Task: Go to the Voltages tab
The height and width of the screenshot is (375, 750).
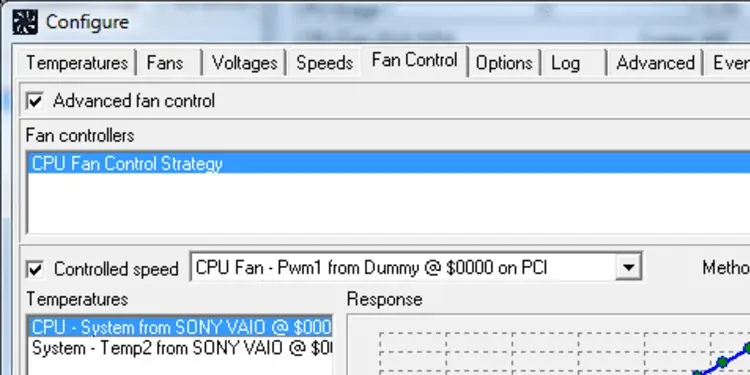Action: [x=244, y=63]
